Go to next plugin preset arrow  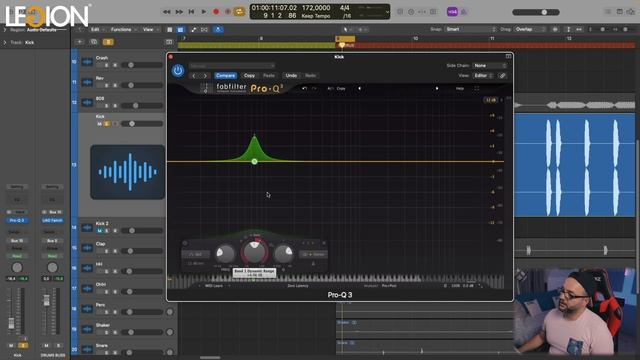click(205, 76)
